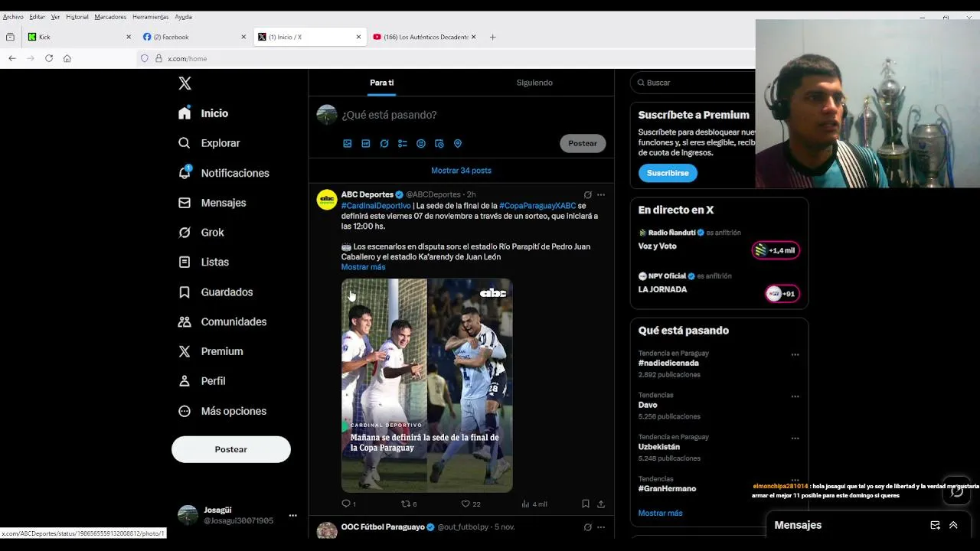Switch to Siguiendo tab
Image resolution: width=980 pixels, height=551 pixels.
point(534,83)
